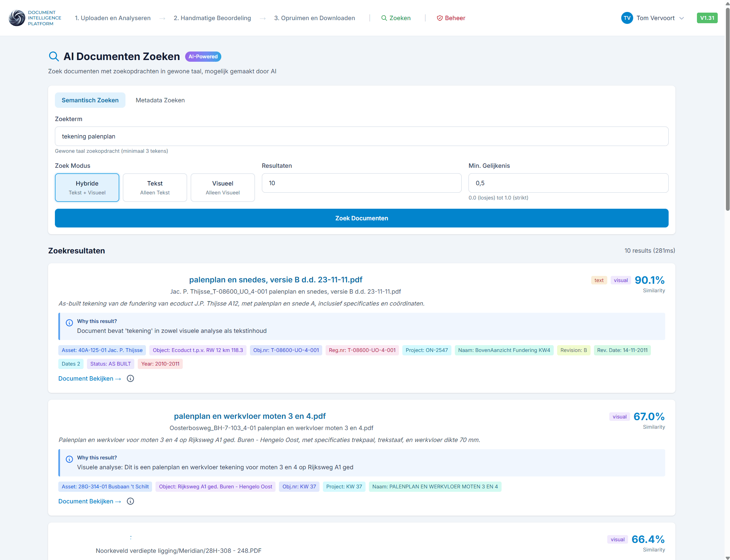Click the TV user avatar circle
This screenshot has width=730, height=560.
[x=627, y=18]
